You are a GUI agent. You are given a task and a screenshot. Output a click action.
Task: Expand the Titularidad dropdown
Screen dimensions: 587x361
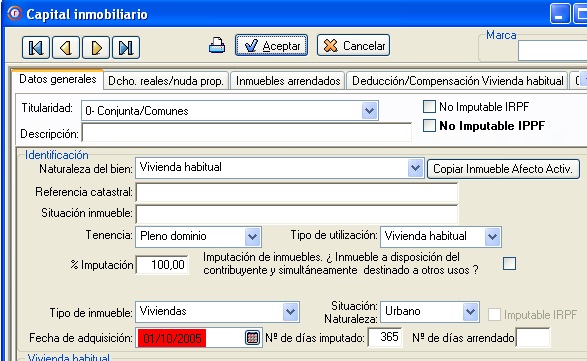click(x=369, y=110)
